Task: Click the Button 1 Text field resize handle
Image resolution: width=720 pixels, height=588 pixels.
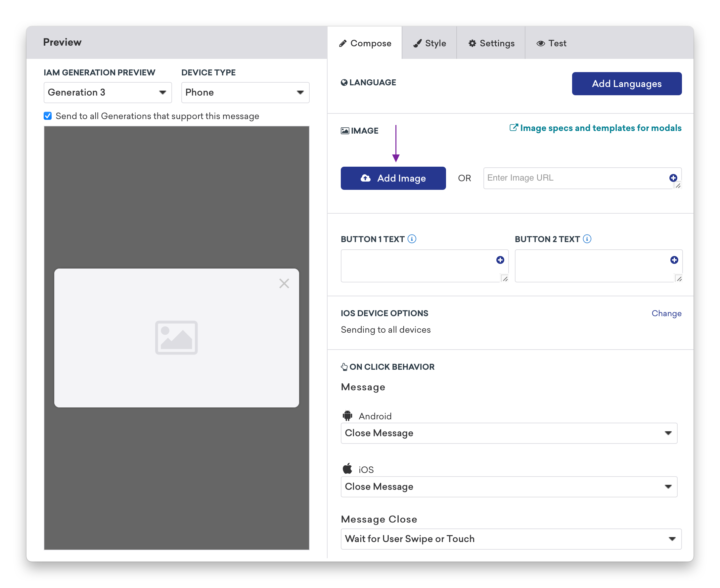Action: coord(505,279)
